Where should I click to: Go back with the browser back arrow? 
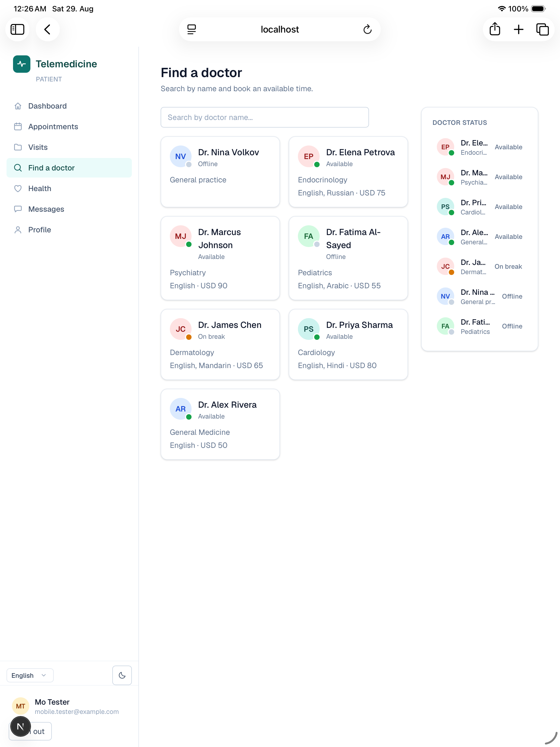pos(47,29)
